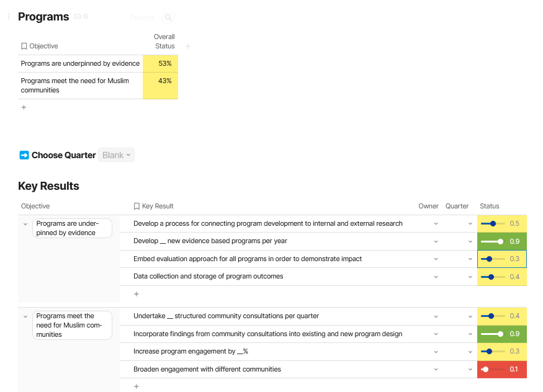Image resolution: width=543 pixels, height=392 pixels.
Task: Add a key result under 'Programs meet the need' group
Action: 137,386
